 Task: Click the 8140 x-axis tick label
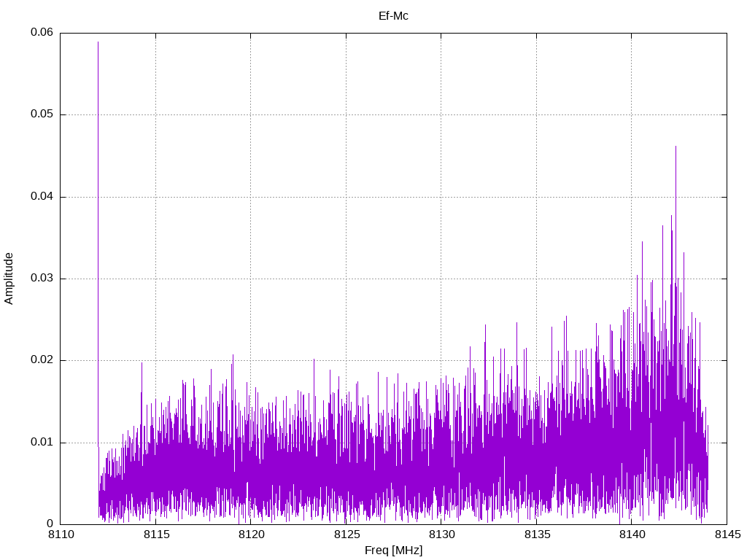click(632, 534)
